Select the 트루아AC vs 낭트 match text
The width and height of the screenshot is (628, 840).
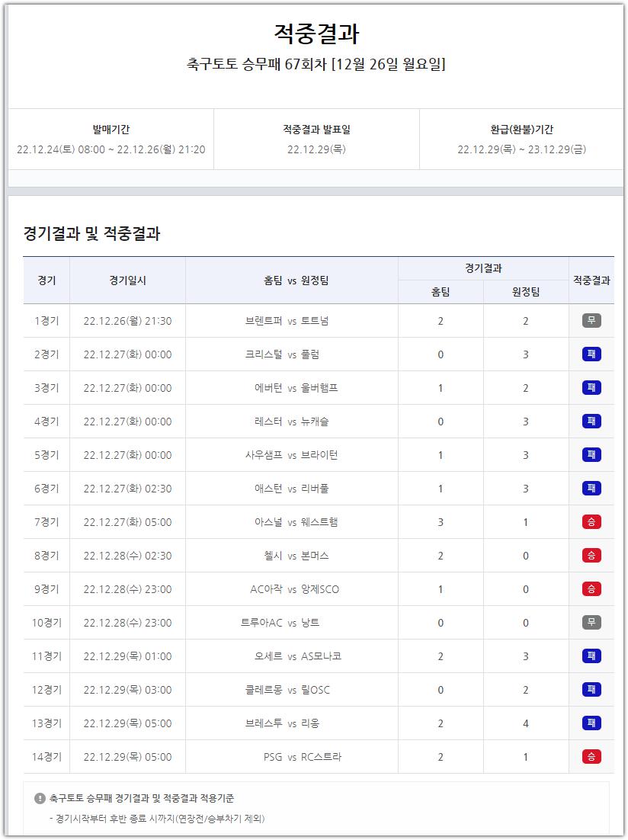click(280, 623)
